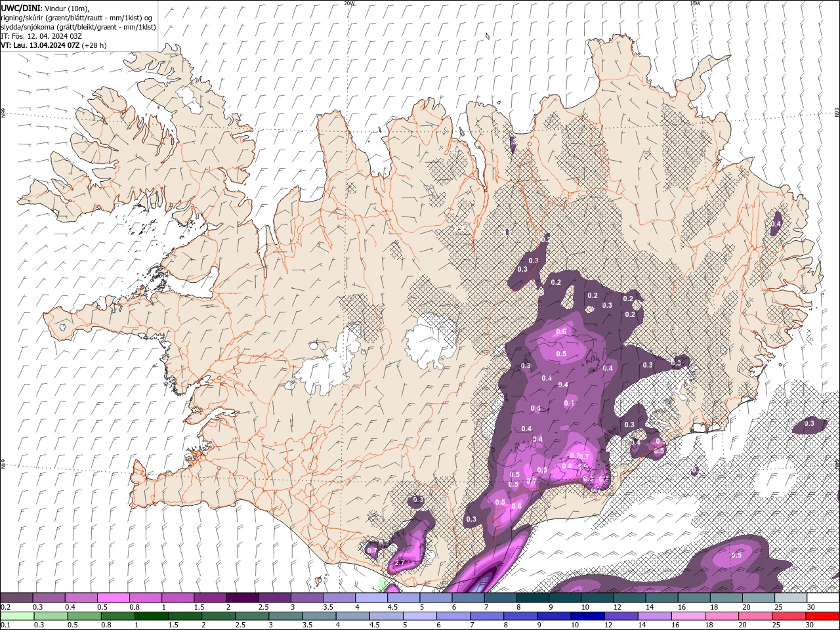Click the lilac 14–16 swatch in lower row
Viewport: 840px width, 630px height.
[654, 616]
